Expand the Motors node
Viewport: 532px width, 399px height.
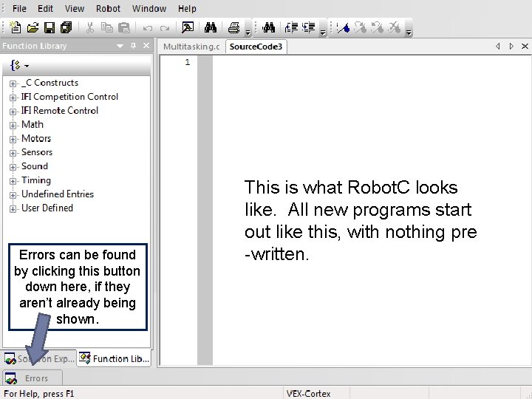13,139
